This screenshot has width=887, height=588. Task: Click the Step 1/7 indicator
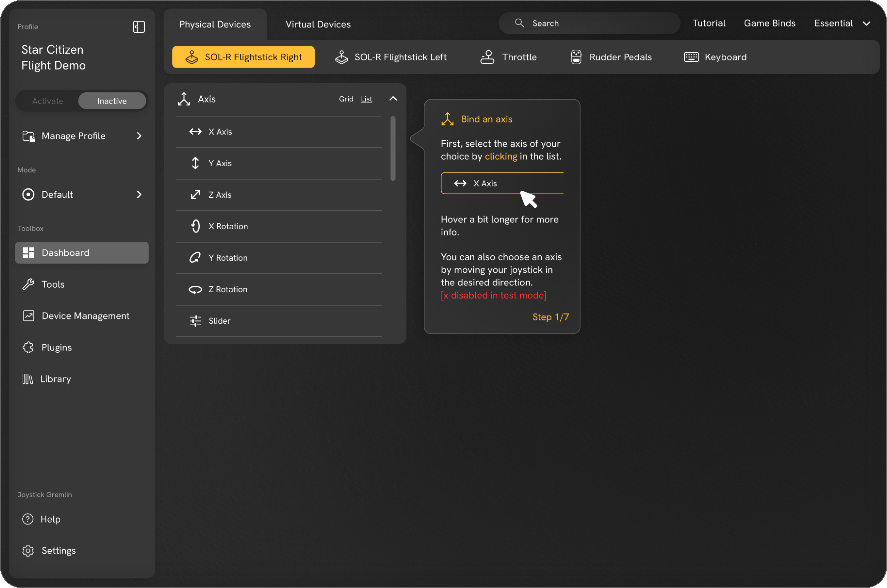tap(550, 317)
